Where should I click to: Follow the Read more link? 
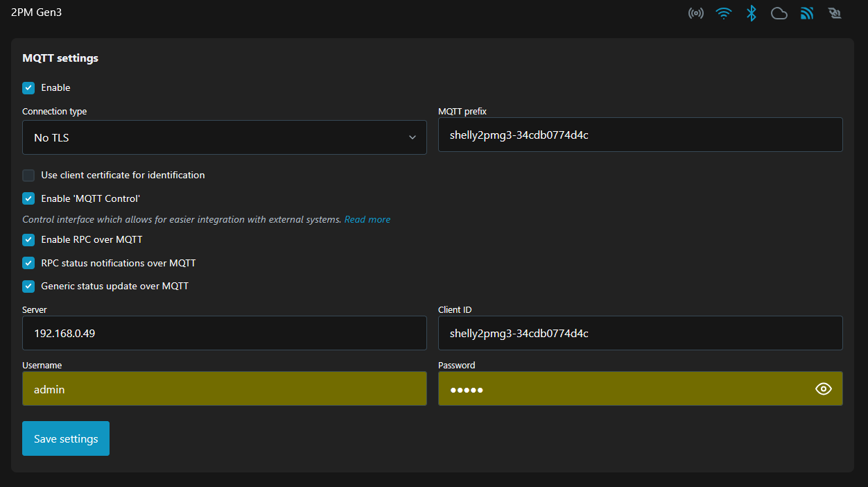pos(367,219)
